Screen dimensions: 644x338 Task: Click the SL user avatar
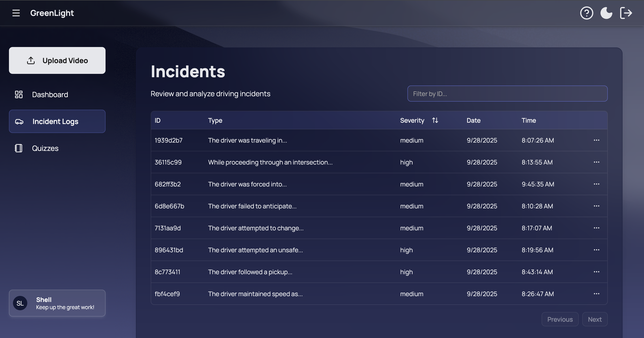(20, 303)
